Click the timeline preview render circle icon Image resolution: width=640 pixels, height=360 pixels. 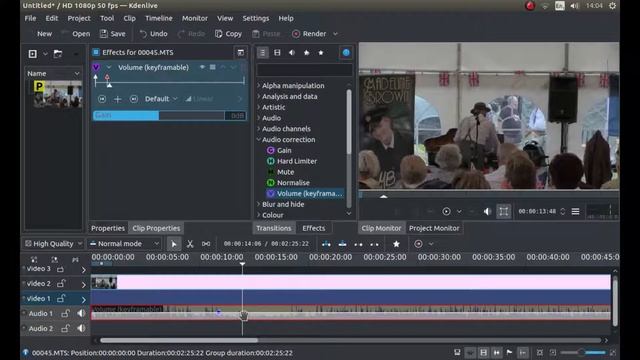pos(418,244)
